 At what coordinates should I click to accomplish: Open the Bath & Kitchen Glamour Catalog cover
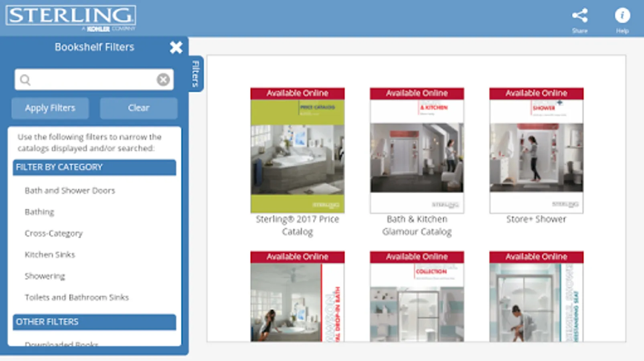pos(417,150)
